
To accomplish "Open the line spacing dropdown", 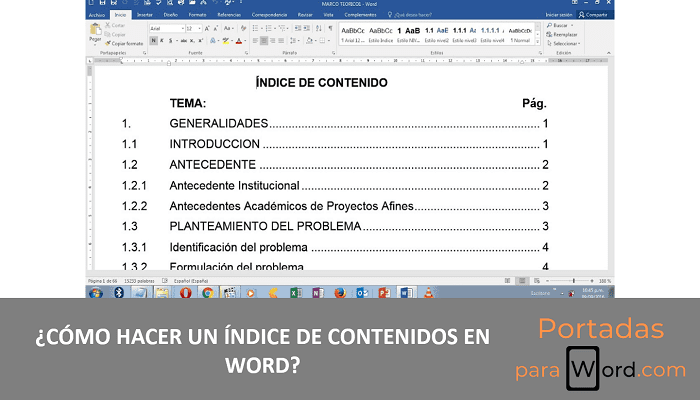I will tap(294, 41).
